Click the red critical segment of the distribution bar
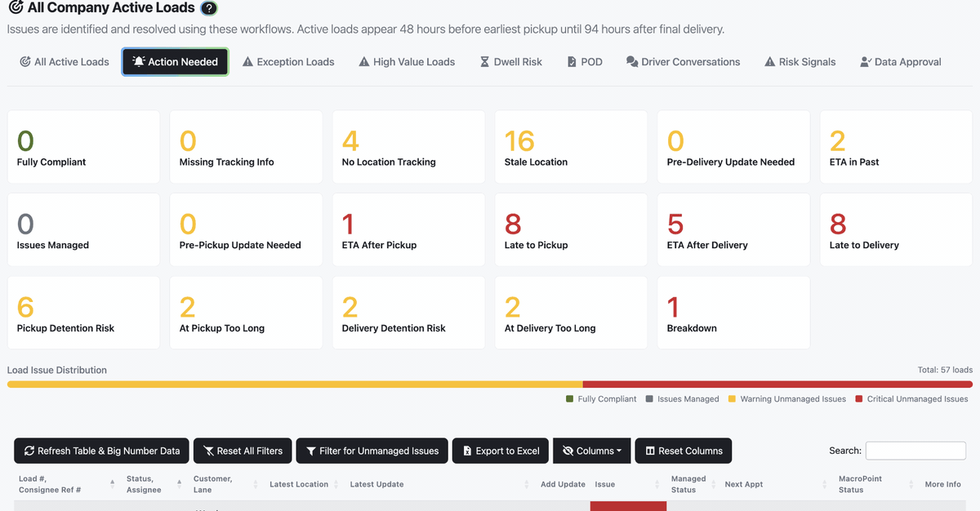 [x=777, y=384]
